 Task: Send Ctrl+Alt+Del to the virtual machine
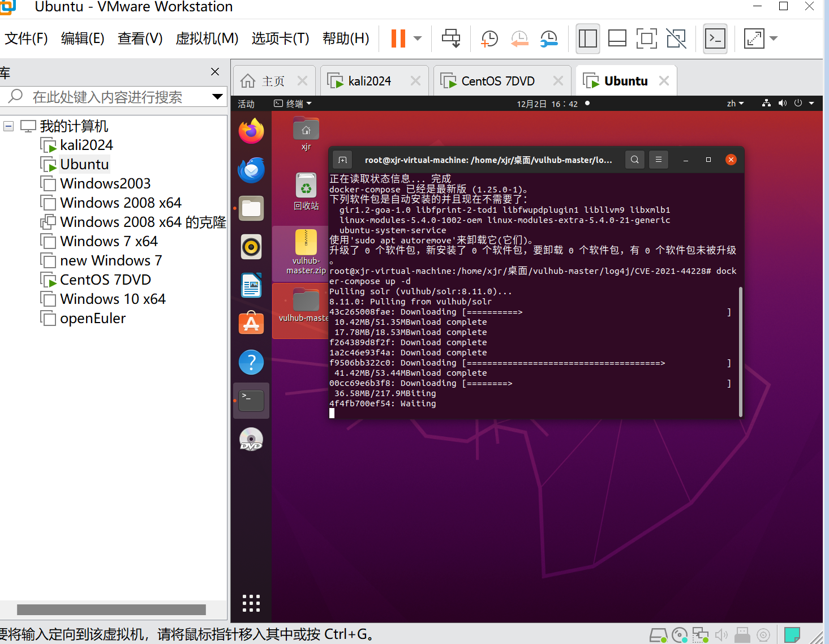click(x=451, y=38)
